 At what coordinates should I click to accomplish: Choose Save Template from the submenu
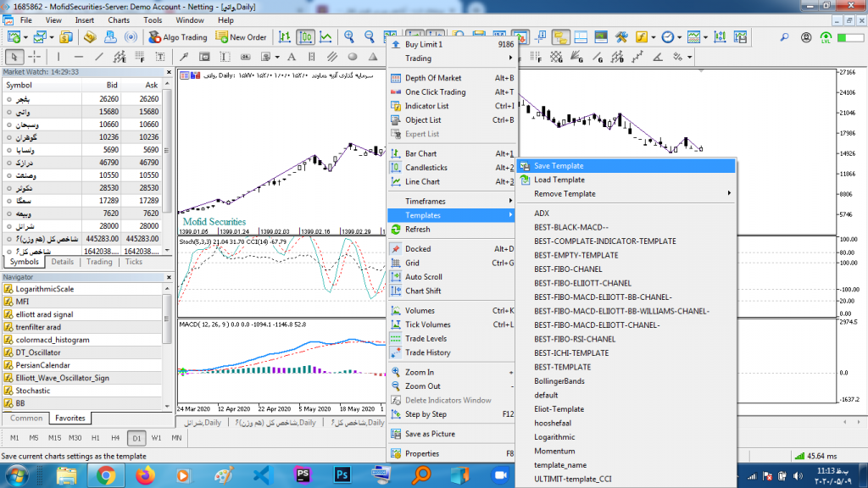click(559, 166)
